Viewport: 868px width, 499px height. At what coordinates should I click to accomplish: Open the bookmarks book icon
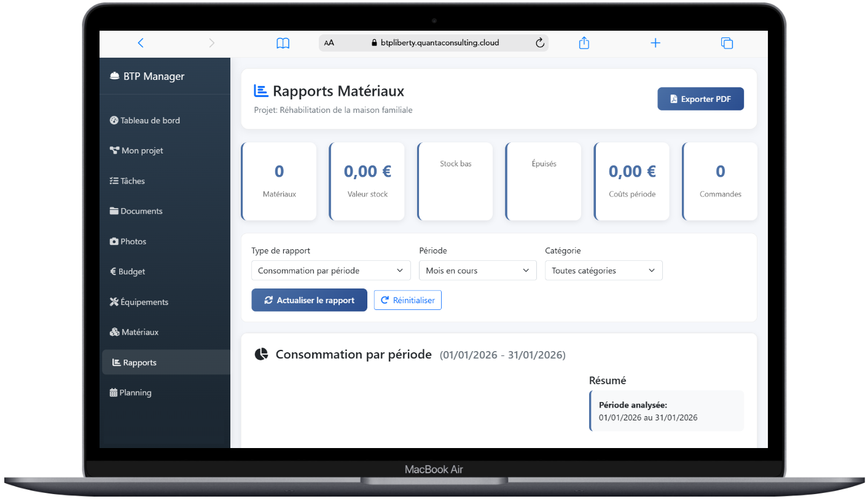point(283,43)
